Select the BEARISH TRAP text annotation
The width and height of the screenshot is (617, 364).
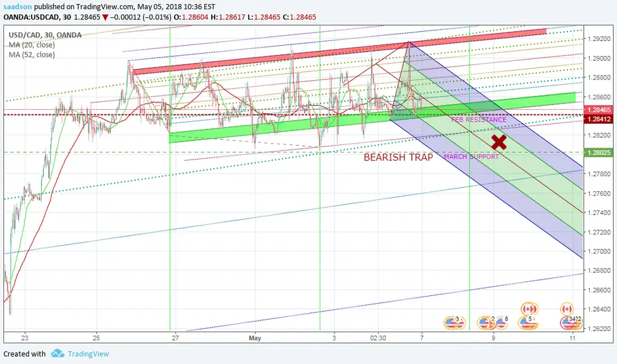399,158
